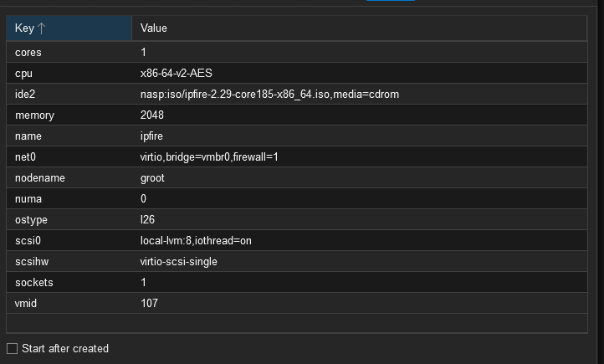The image size is (604, 364).
Task: Click the Start after created label
Action: [65, 349]
